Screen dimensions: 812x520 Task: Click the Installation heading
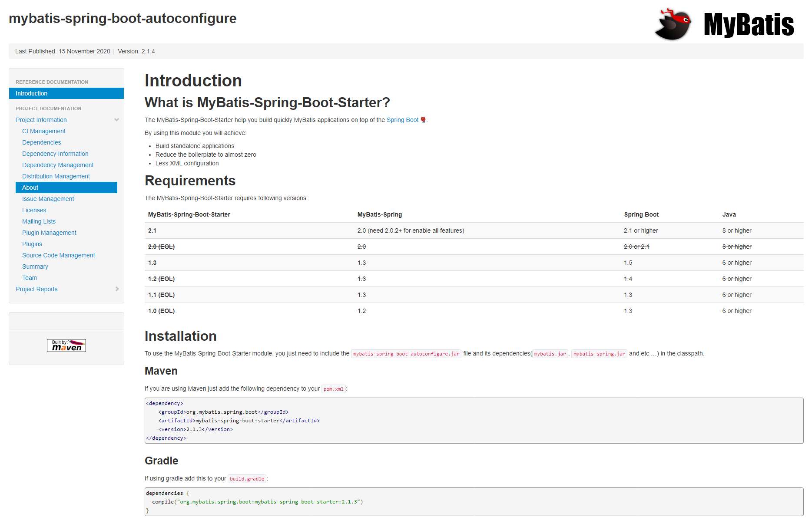[x=181, y=336]
